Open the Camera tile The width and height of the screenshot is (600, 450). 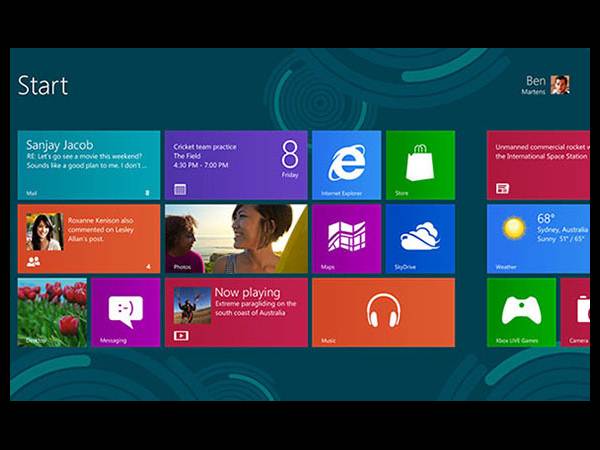coord(578,312)
